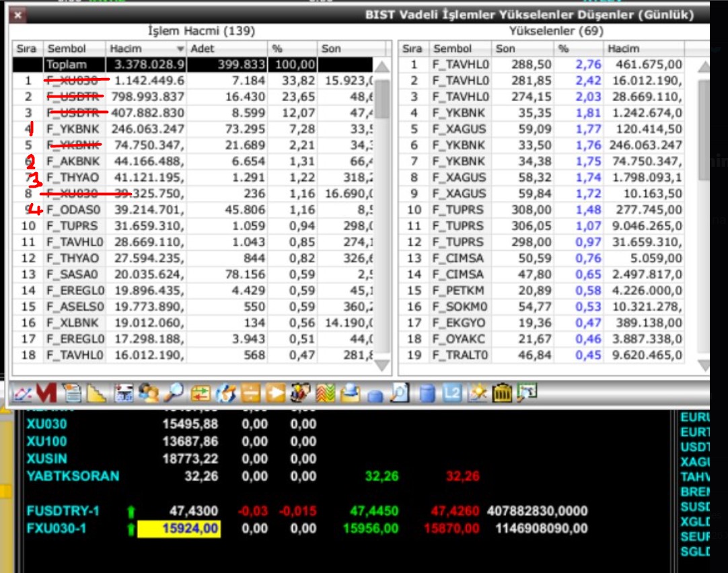
Task: Open the green-red arrows exchange icon
Action: tap(201, 393)
